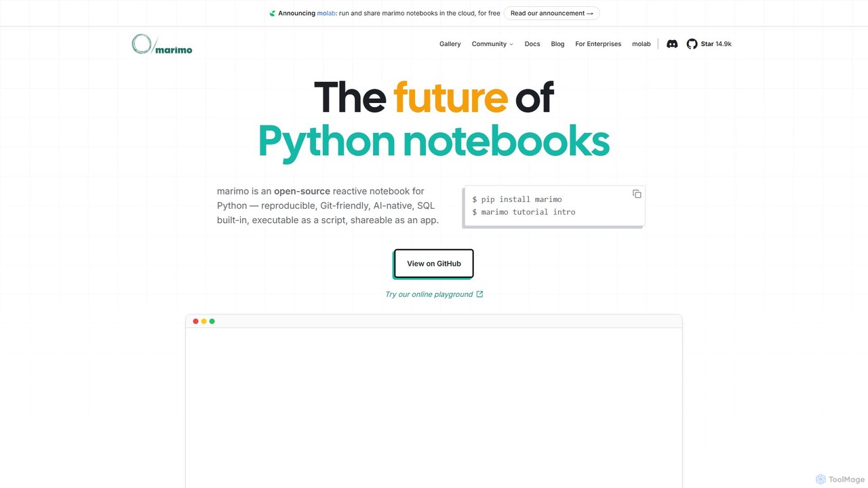Click the '$ marimo tutorial intro' command line

click(x=524, y=211)
